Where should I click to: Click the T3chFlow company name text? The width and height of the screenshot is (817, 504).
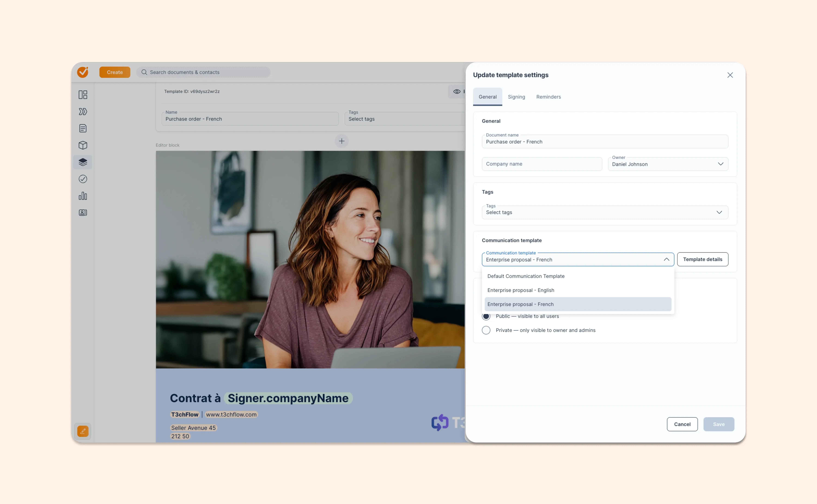click(185, 415)
